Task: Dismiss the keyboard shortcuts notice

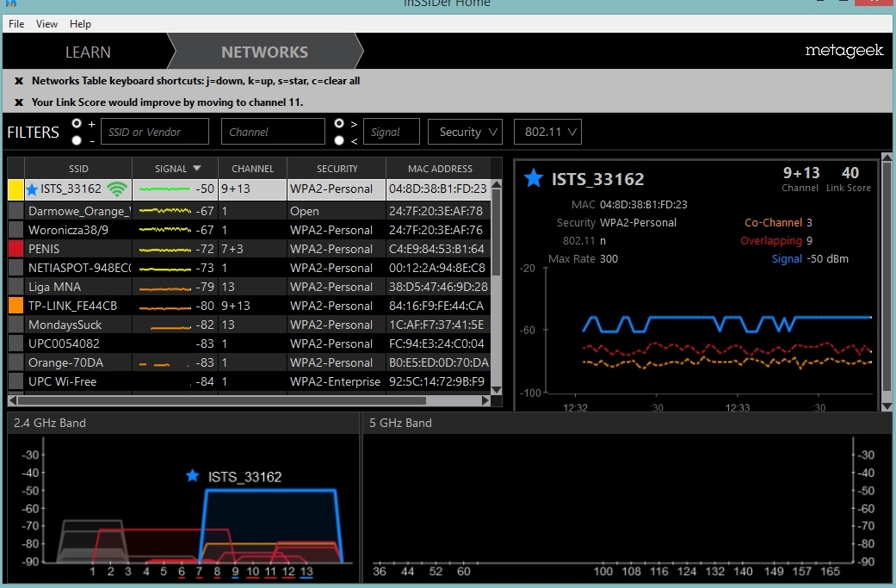Action: point(19,81)
